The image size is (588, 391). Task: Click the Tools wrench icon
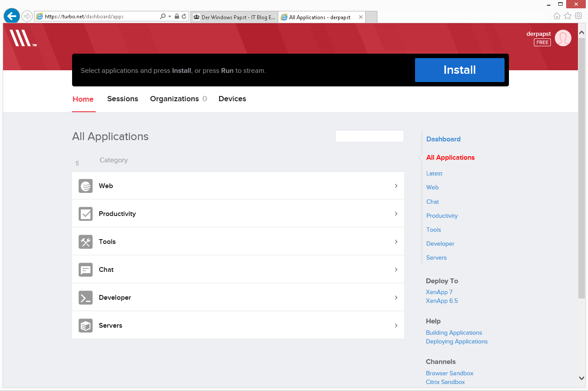[x=86, y=242]
